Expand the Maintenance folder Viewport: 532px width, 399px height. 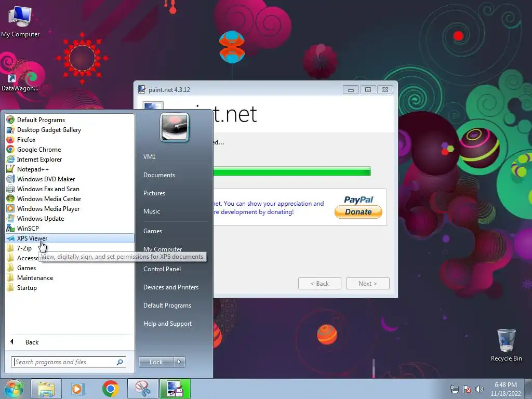point(70,277)
